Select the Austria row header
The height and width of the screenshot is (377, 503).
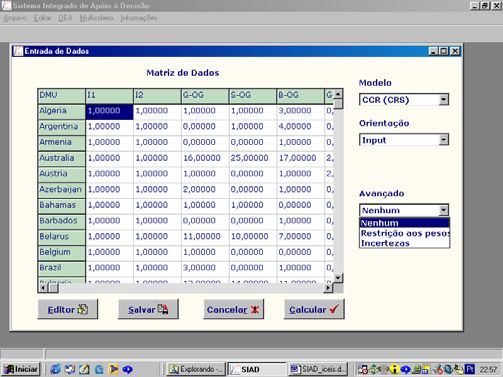tap(62, 174)
